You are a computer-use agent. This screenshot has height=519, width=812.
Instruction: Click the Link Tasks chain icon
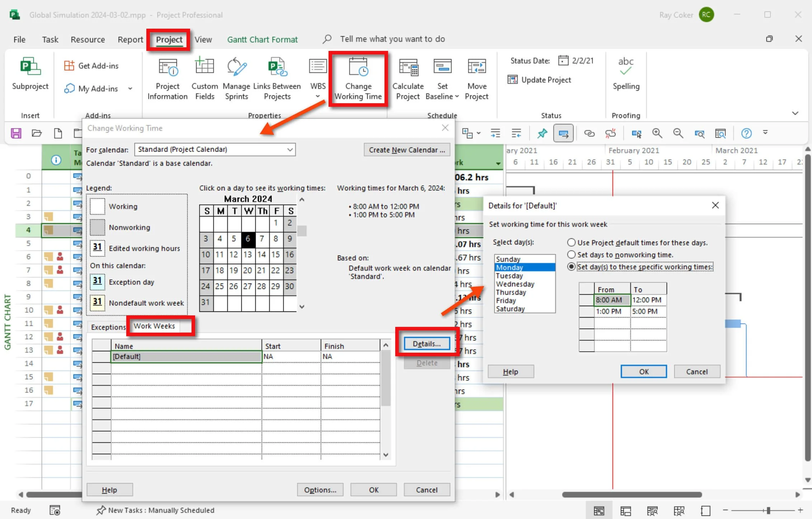589,133
